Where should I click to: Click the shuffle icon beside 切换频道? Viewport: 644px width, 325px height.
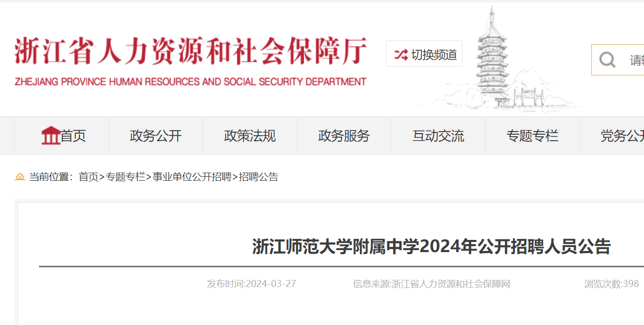tap(401, 55)
